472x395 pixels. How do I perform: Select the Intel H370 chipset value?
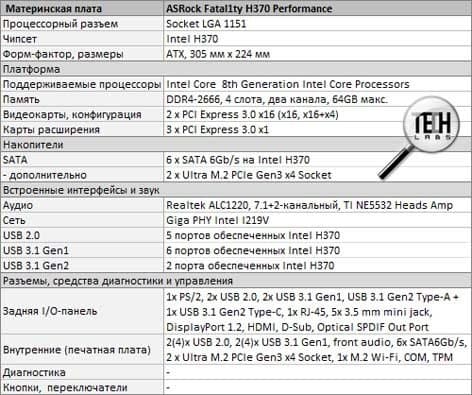pos(192,39)
